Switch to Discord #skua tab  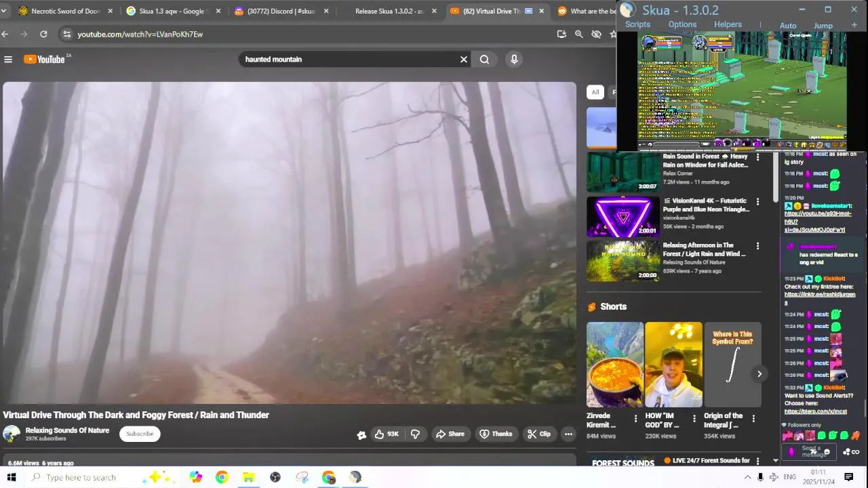click(x=282, y=11)
